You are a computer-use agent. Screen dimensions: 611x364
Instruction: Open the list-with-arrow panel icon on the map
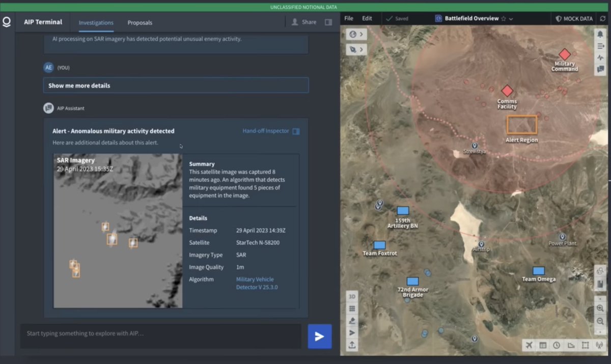click(600, 46)
